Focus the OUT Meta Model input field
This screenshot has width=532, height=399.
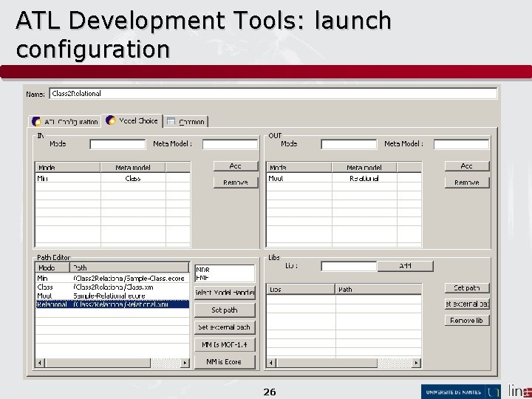[x=461, y=144]
